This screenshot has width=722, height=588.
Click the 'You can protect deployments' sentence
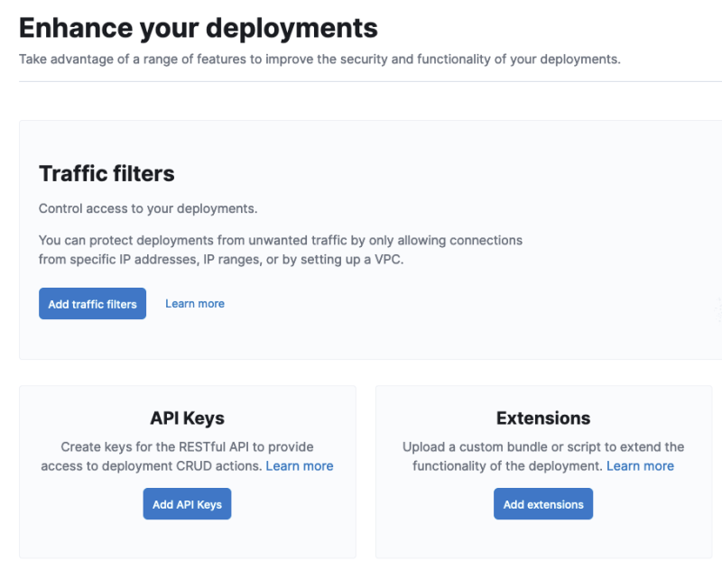coord(280,241)
